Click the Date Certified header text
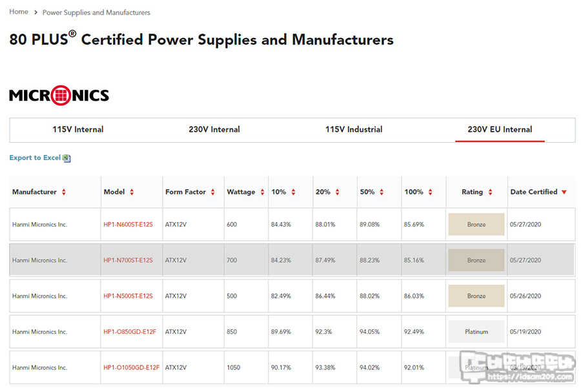 pyautogui.click(x=534, y=192)
